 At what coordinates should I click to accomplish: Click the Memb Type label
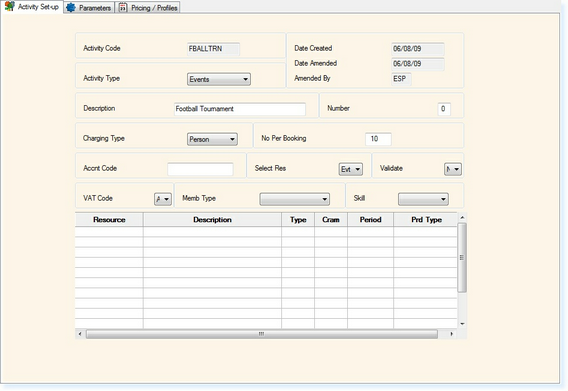[x=199, y=198]
